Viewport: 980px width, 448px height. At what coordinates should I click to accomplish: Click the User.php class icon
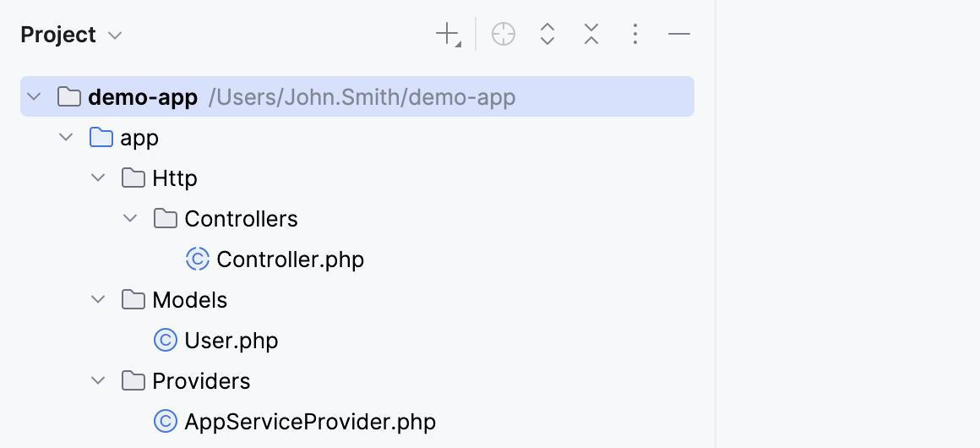pyautogui.click(x=165, y=340)
